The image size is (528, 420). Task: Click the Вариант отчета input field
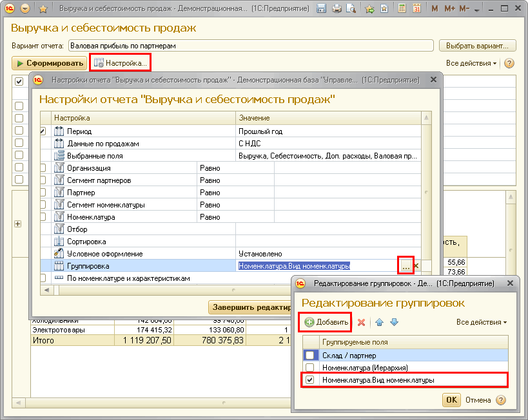tap(250, 46)
